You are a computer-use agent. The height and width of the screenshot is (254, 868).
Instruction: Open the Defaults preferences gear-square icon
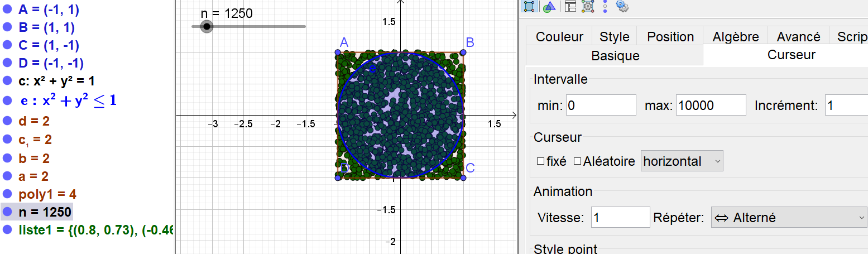(x=587, y=6)
